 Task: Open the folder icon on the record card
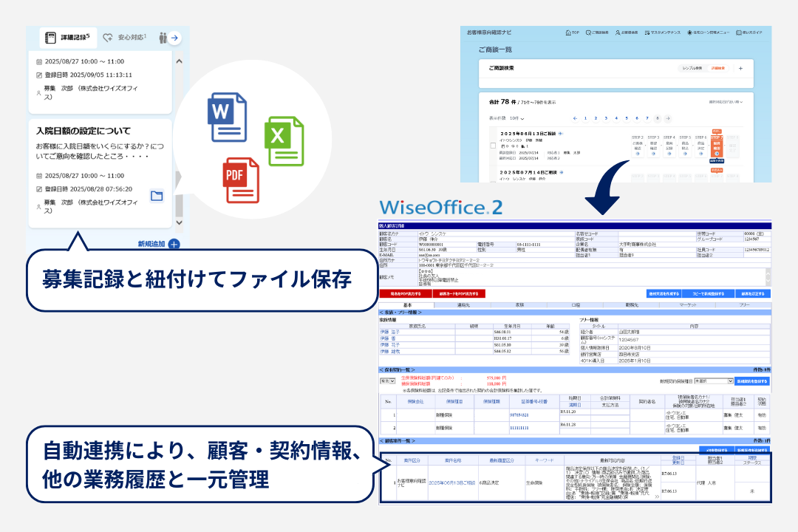157,196
